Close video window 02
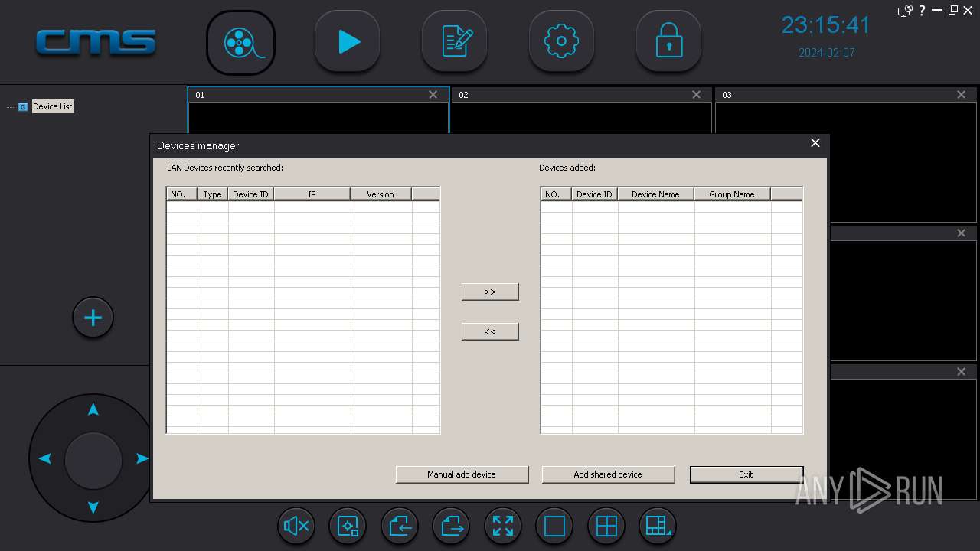The image size is (980, 551). tap(697, 95)
